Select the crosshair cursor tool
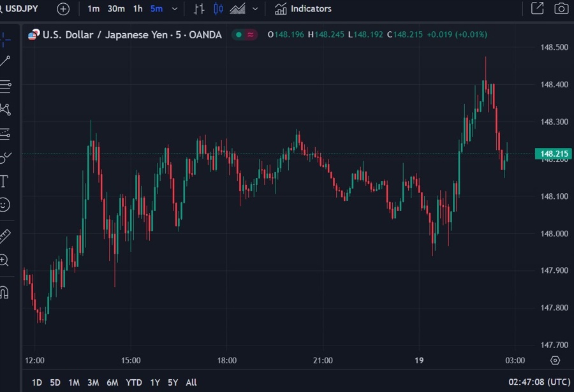 [x=5, y=38]
